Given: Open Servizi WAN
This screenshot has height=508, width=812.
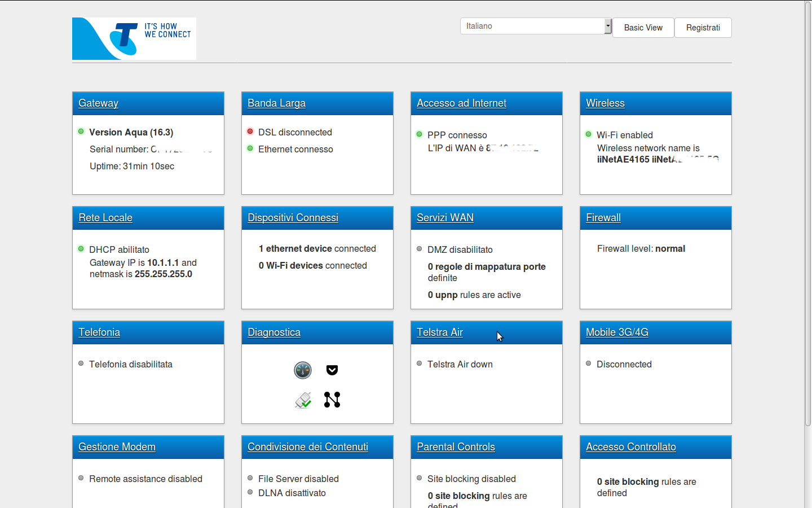Looking at the screenshot, I should (445, 218).
